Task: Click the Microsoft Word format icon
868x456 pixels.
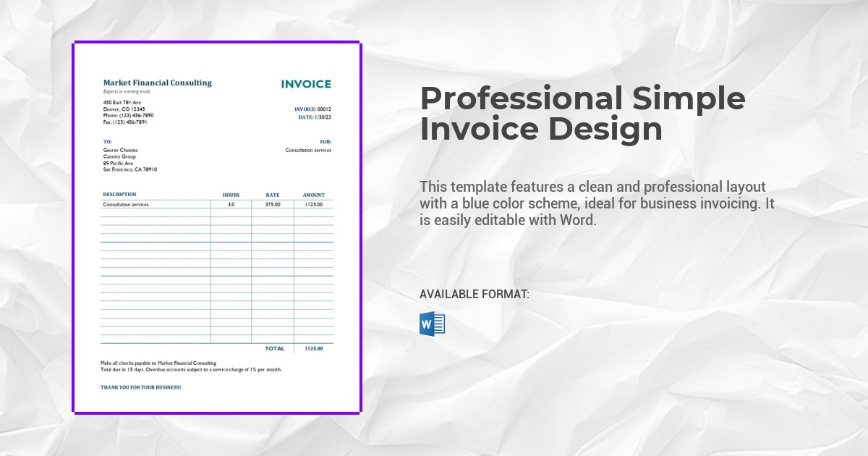Action: point(432,324)
